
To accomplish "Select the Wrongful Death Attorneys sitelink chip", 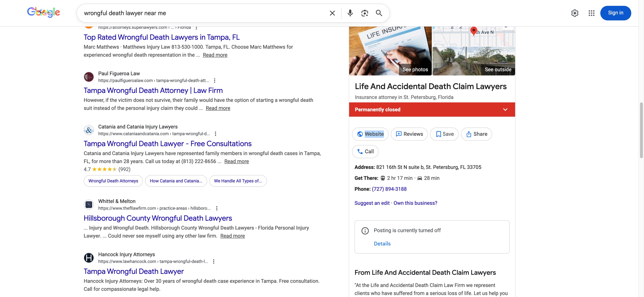I will click(x=113, y=181).
